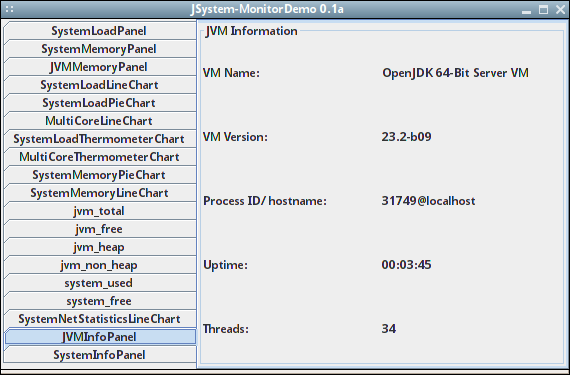Viewport: 570px width, 375px height.
Task: Switch to jvm_non_heap tab
Action: 100,265
